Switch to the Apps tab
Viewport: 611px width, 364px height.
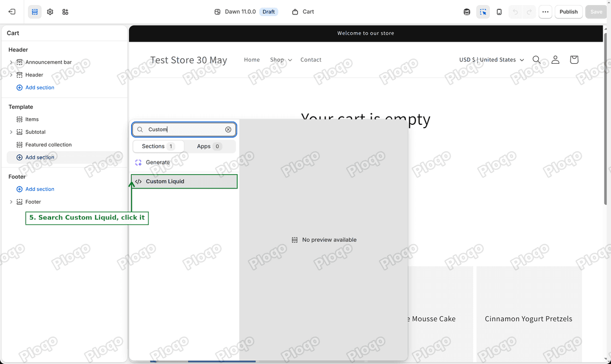point(209,146)
